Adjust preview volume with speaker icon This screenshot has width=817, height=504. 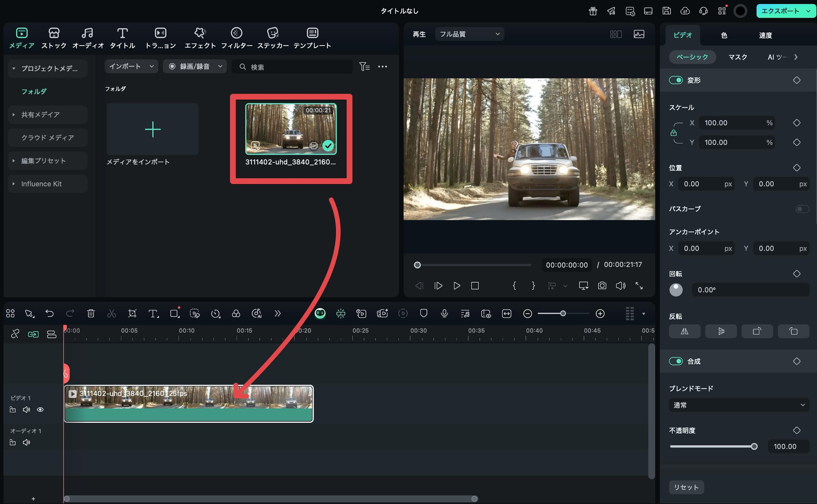coord(620,286)
